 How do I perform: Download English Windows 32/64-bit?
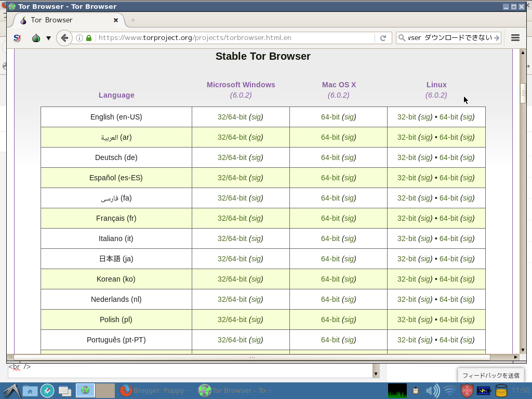point(232,117)
